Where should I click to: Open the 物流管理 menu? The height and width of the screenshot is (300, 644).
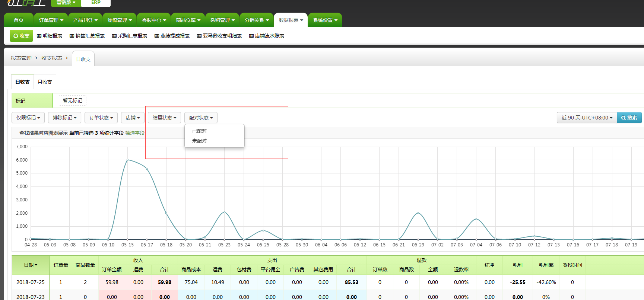(120, 20)
